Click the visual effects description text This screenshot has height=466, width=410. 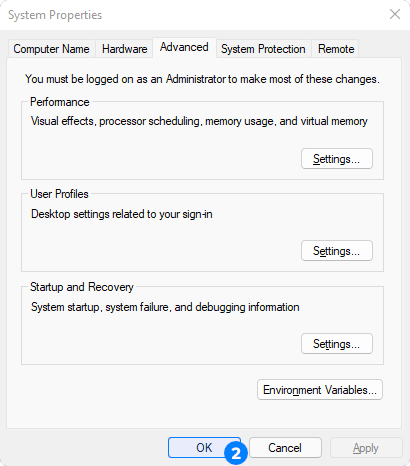[199, 121]
